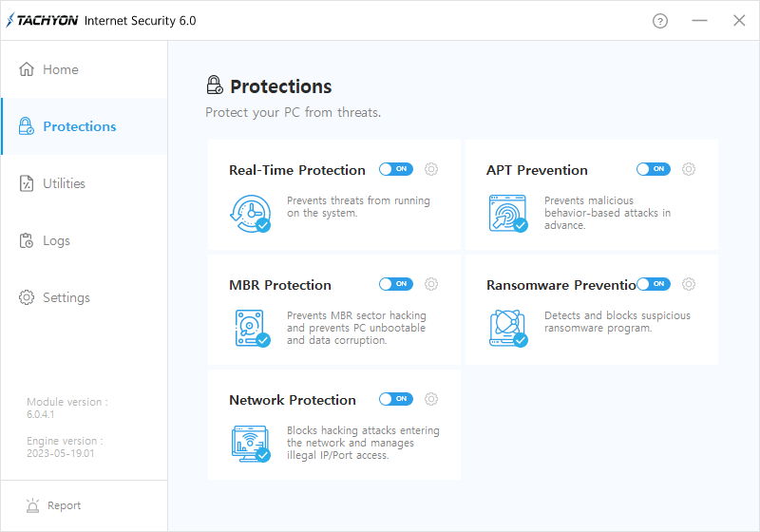Image resolution: width=760 pixels, height=532 pixels.
Task: Open APT Prevention settings gear
Action: (689, 169)
